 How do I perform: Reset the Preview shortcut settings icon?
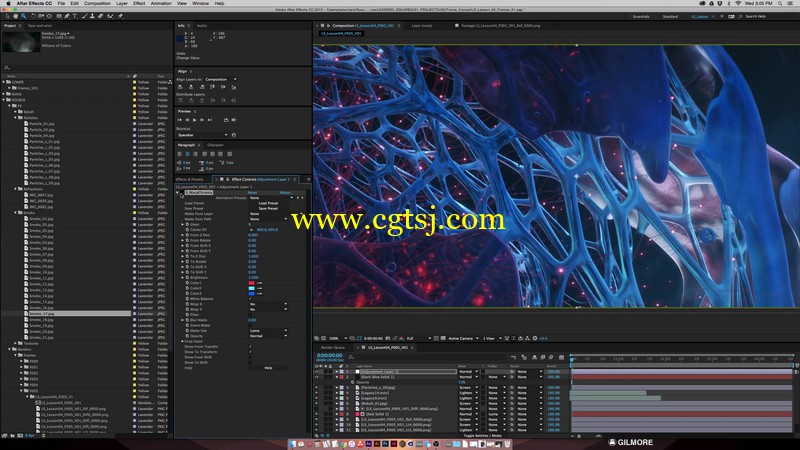pos(234,135)
